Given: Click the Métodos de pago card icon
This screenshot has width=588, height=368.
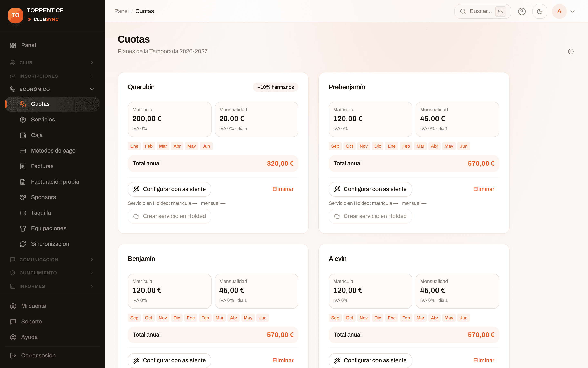Looking at the screenshot, I should coord(23,151).
